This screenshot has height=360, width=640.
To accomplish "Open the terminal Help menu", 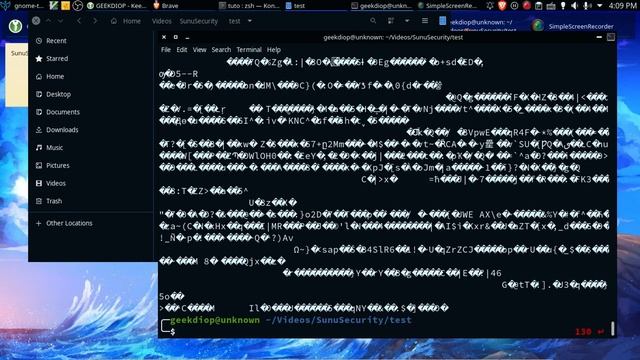I will pyautogui.click(x=273, y=50).
